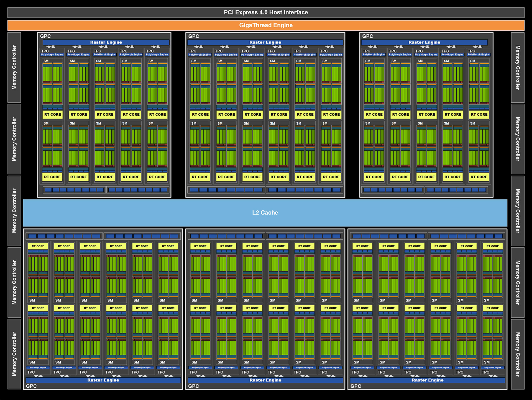Select Raster Engine in top-left GPC
Screen dimensions: 532x400
pyautogui.click(x=106, y=42)
